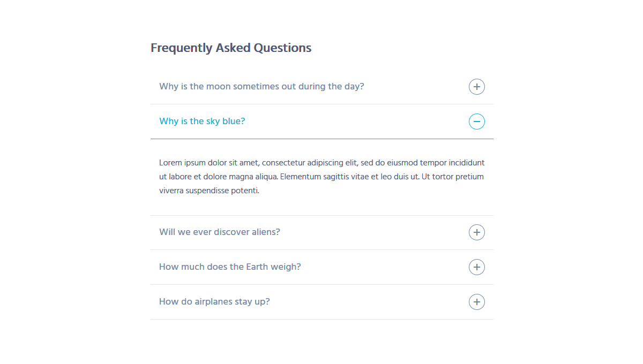Click the "Frequently Asked Questions" heading
This screenshot has height=364, width=643.
coord(231,48)
